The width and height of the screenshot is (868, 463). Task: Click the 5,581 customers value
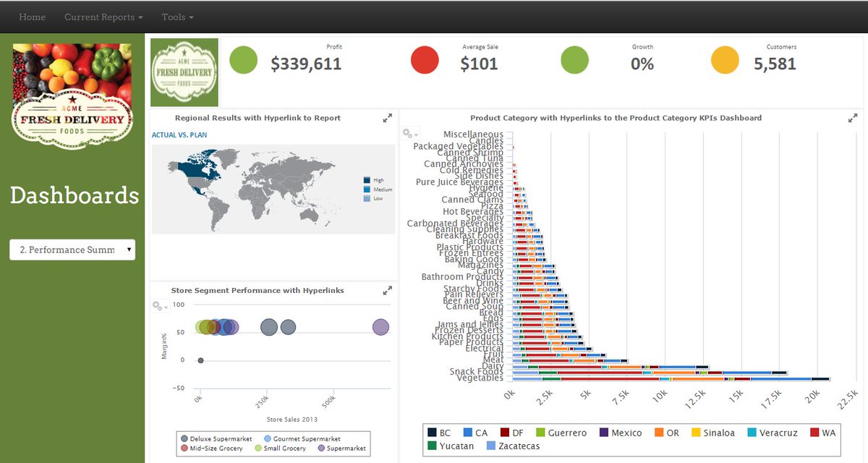(x=775, y=64)
